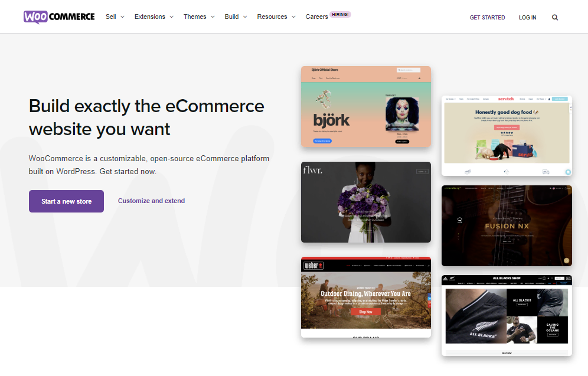Click the LOG IN link

[527, 17]
